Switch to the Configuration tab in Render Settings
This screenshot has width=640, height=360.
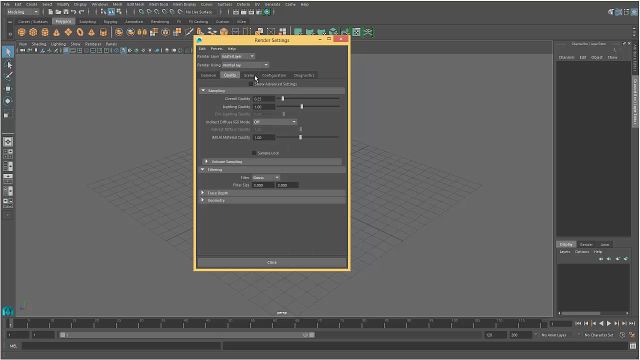click(274, 76)
